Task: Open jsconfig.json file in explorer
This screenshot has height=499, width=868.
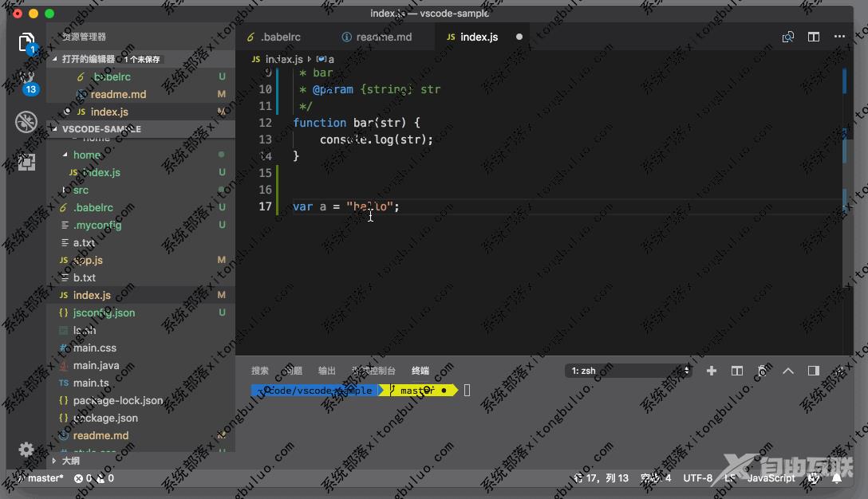Action: pos(140,312)
